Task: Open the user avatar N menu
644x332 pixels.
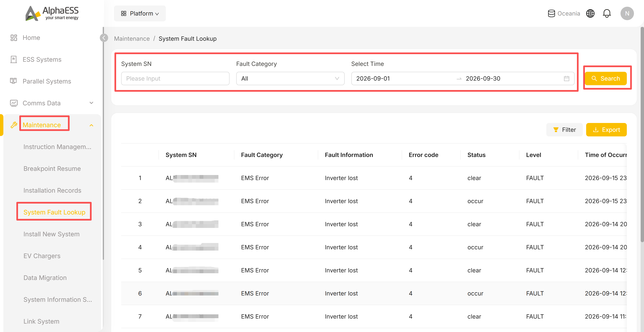Action: [627, 13]
